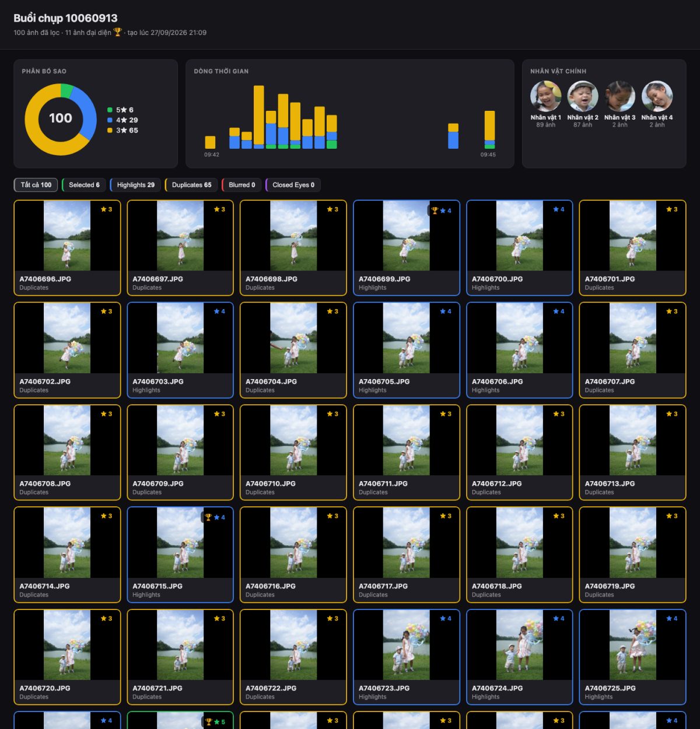Click the file name "A7406720.JPG"
Viewport: 700px width, 729px height.
[x=45, y=688]
